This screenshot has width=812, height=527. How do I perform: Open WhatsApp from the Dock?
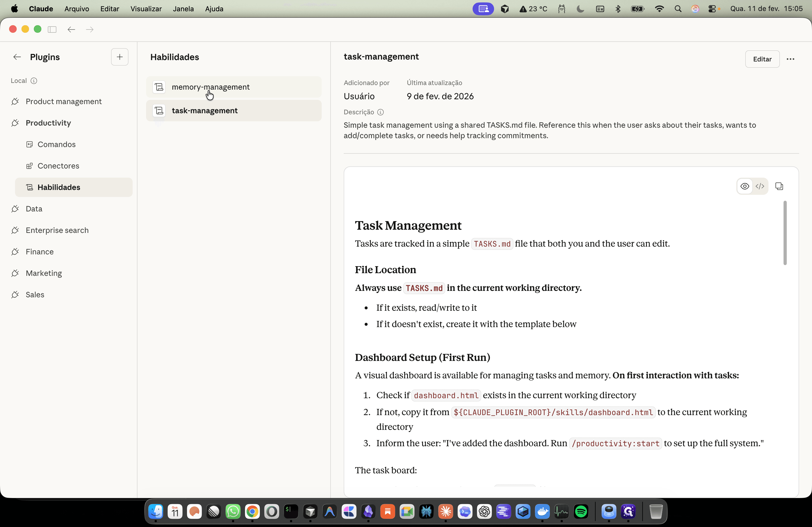pos(233,511)
